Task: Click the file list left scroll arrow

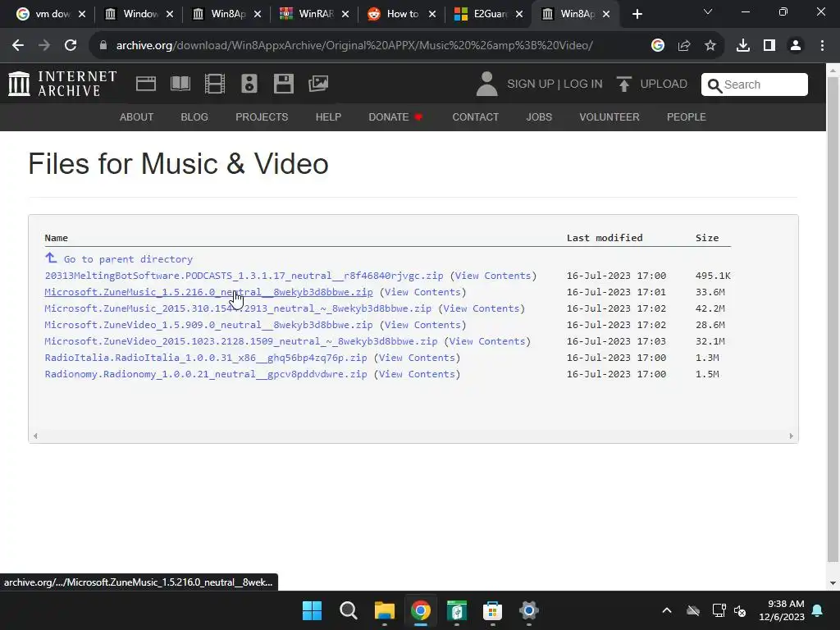Action: coord(35,436)
